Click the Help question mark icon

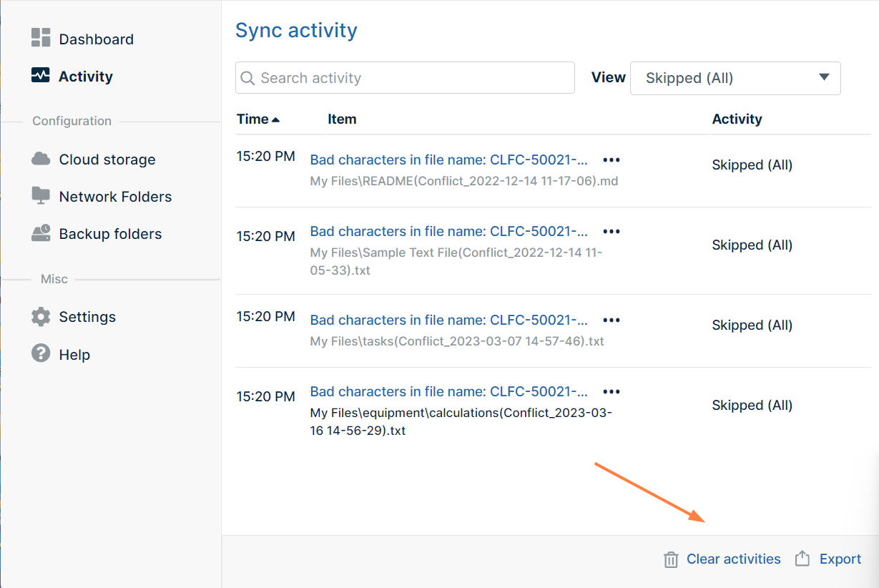pos(41,354)
